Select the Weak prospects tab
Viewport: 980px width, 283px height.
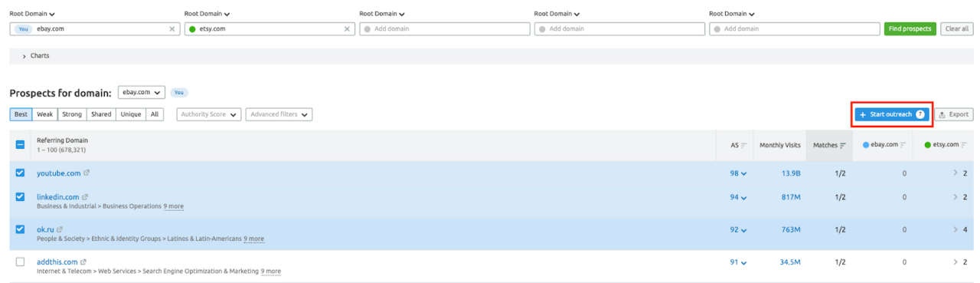pyautogui.click(x=45, y=114)
